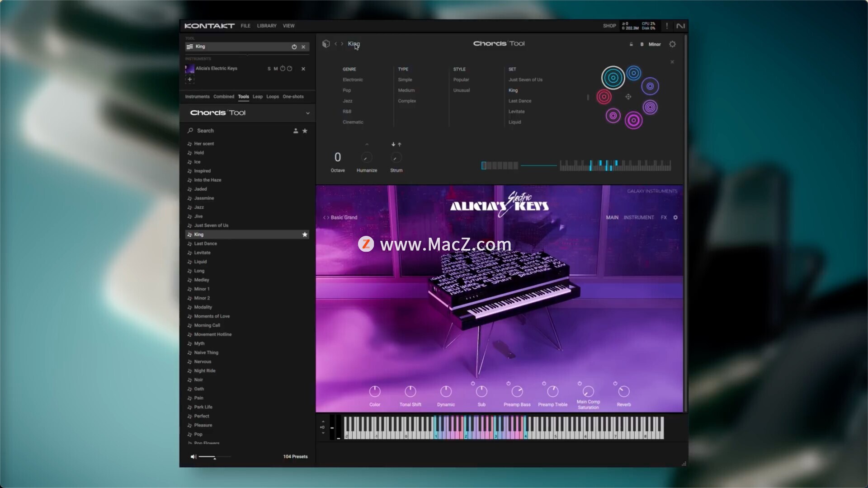The image size is (868, 488).
Task: Click the exclamation alert icon
Action: tap(667, 26)
